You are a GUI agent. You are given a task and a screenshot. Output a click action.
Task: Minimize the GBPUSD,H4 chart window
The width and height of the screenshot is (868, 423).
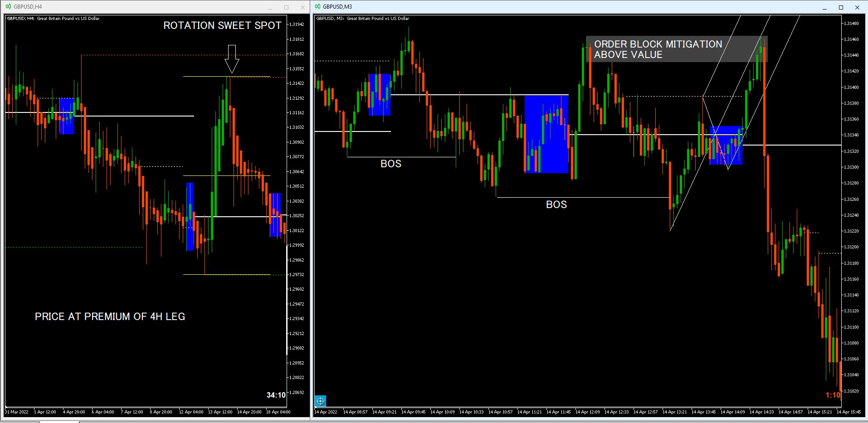click(x=270, y=7)
